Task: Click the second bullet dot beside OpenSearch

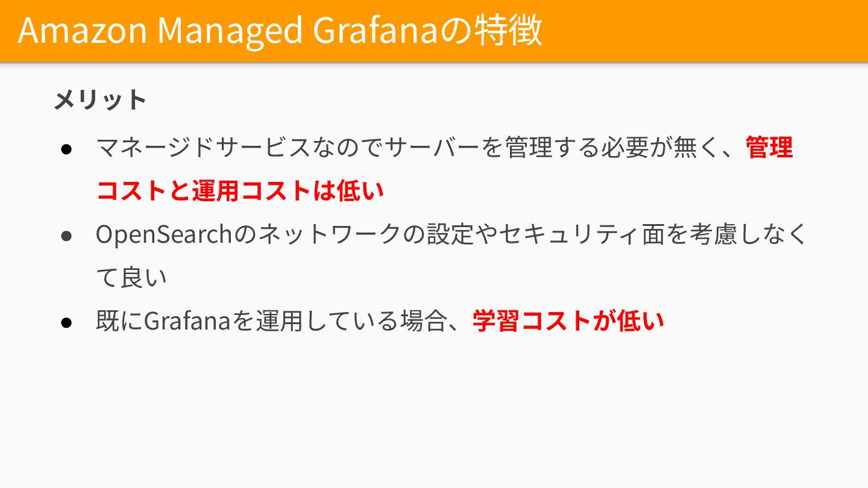Action: click(67, 236)
